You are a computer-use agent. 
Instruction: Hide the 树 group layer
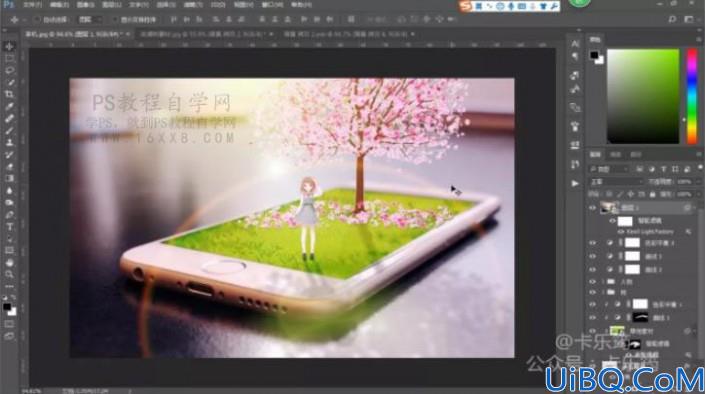click(592, 292)
